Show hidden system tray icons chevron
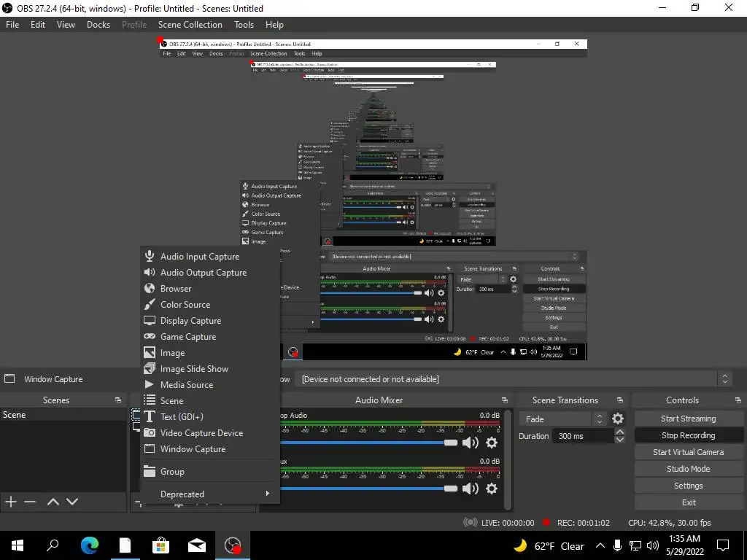 pos(600,545)
